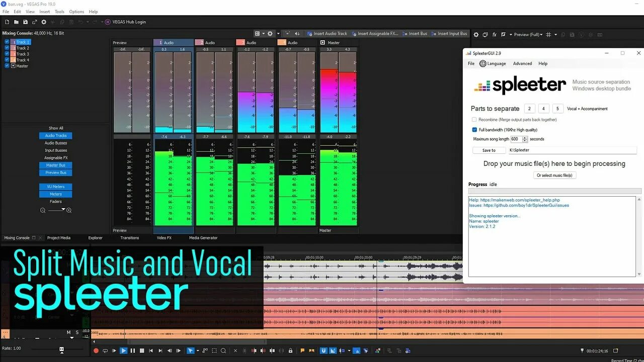
Task: Zoom in channel width magnifier icon
Action: tap(69, 210)
